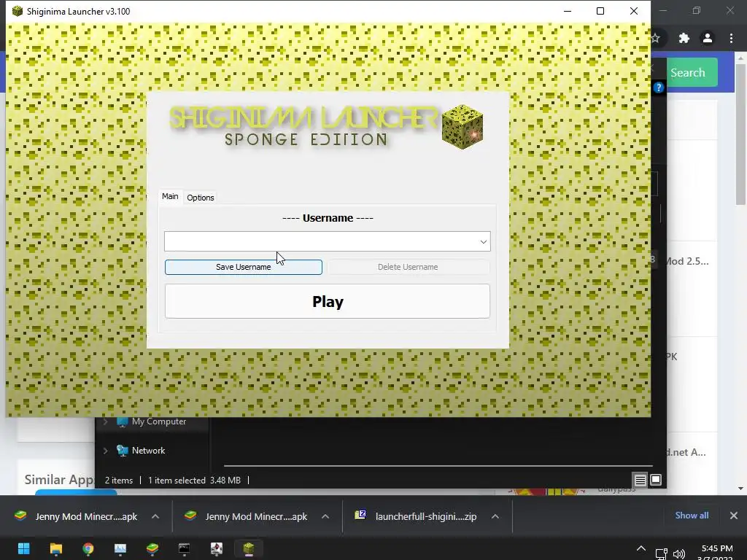
Task: Click '1 item selected 3.48 MB' status text
Action: coord(194,481)
